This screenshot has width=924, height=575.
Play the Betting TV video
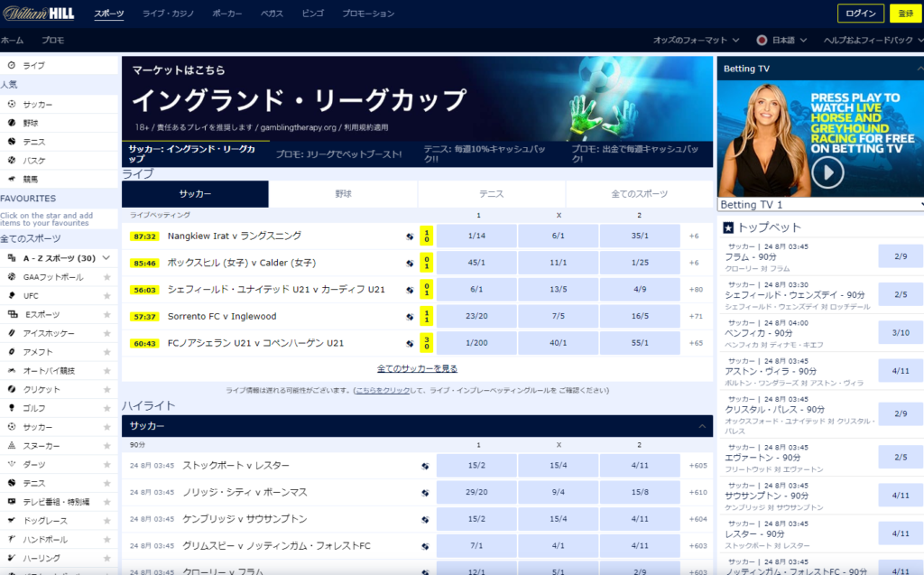827,172
